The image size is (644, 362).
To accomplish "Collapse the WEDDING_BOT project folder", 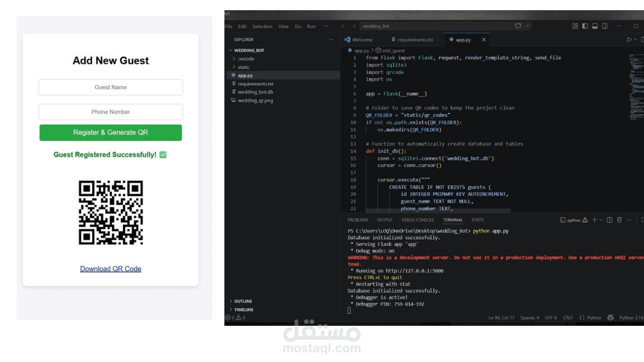I will (x=282, y=50).
